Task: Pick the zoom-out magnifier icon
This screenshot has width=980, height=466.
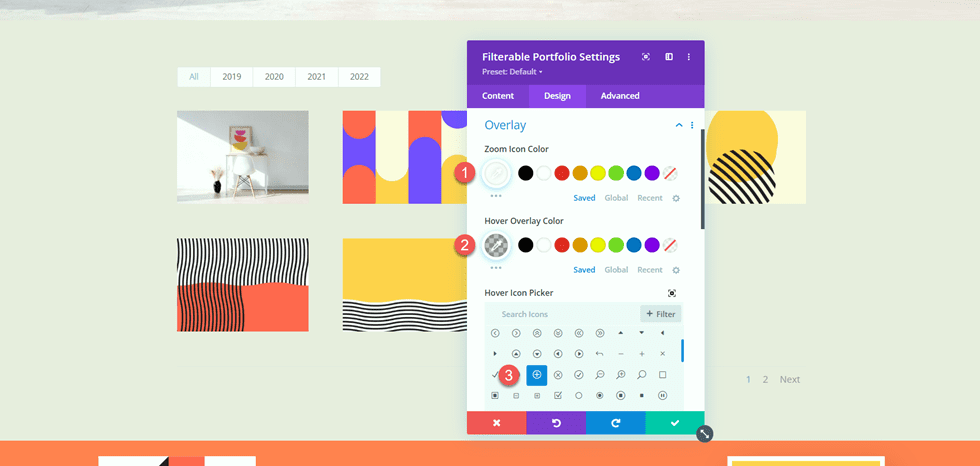Action: 600,375
